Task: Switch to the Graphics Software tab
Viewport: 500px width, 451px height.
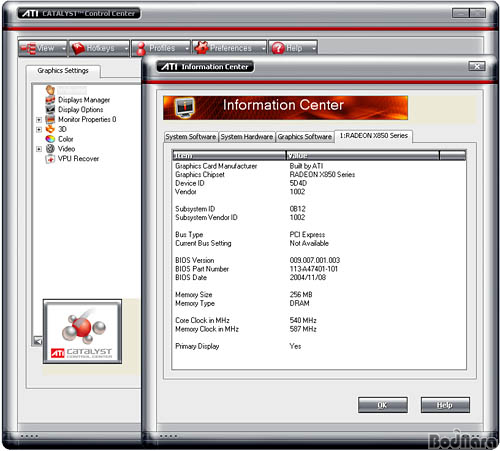Action: [x=305, y=137]
